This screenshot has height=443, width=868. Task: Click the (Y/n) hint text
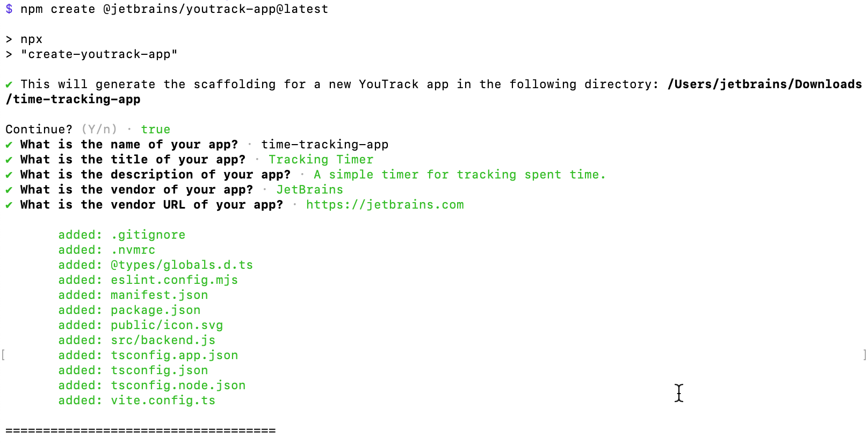[x=99, y=130]
